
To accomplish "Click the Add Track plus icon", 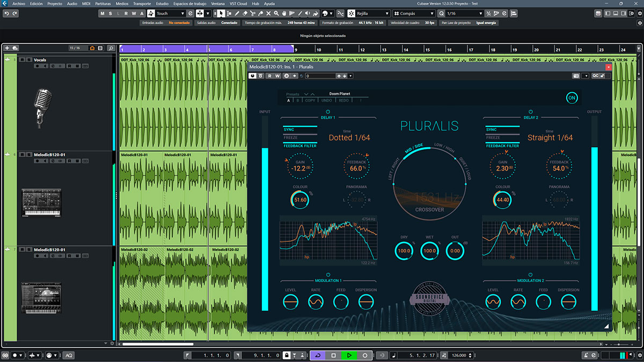I will [x=8, y=48].
